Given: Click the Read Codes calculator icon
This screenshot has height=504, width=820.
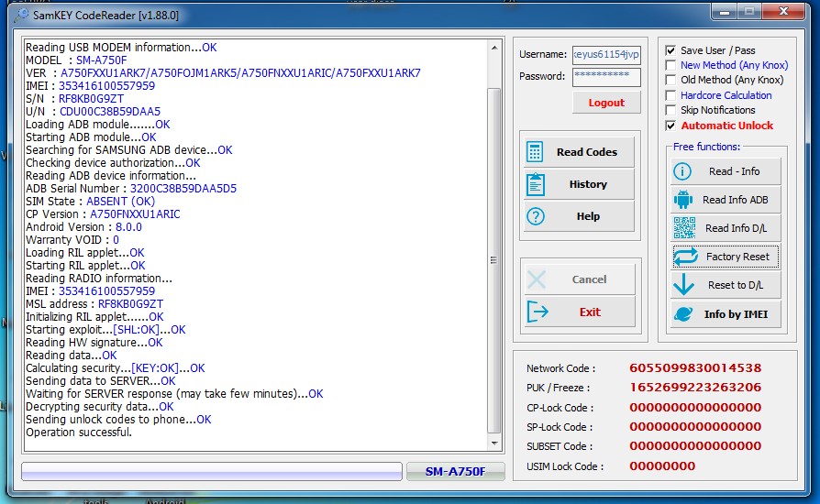Looking at the screenshot, I should (x=535, y=152).
